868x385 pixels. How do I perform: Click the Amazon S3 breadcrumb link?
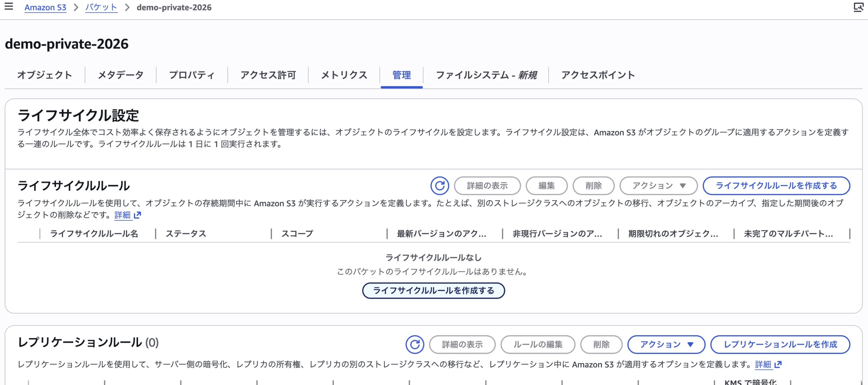(x=45, y=7)
